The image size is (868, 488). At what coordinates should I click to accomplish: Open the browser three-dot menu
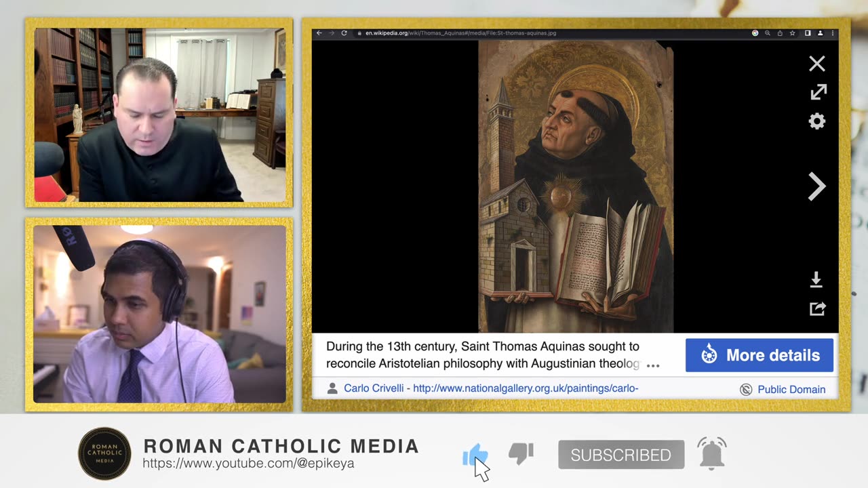833,33
